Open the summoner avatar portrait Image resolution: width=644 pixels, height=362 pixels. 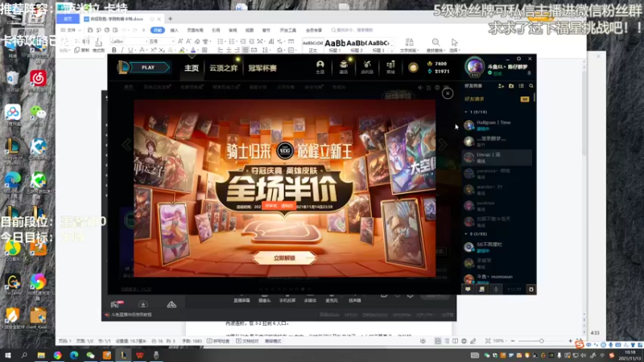(474, 66)
